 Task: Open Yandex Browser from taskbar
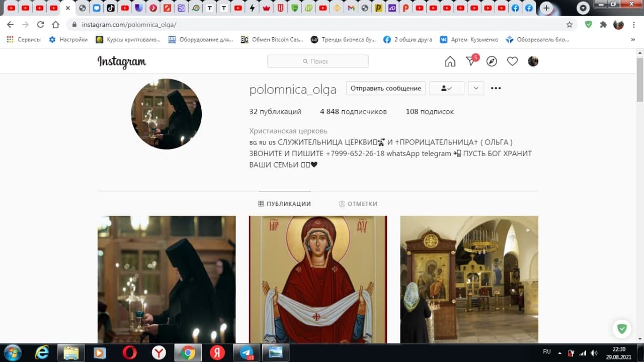158,352
